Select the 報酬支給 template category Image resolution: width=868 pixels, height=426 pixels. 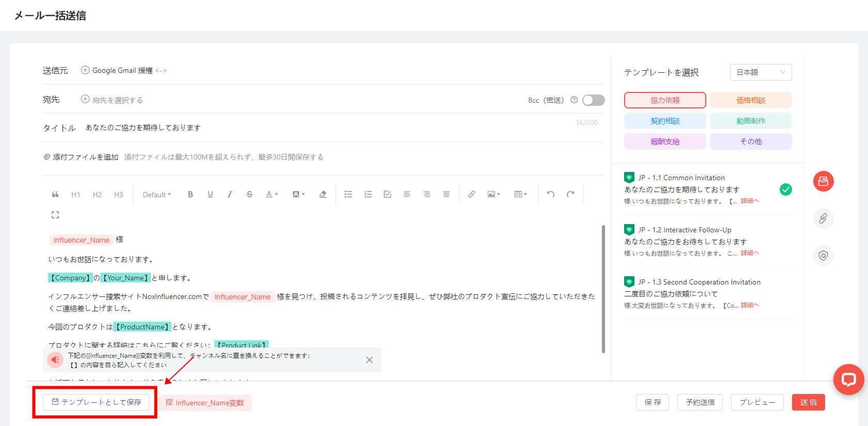(665, 141)
